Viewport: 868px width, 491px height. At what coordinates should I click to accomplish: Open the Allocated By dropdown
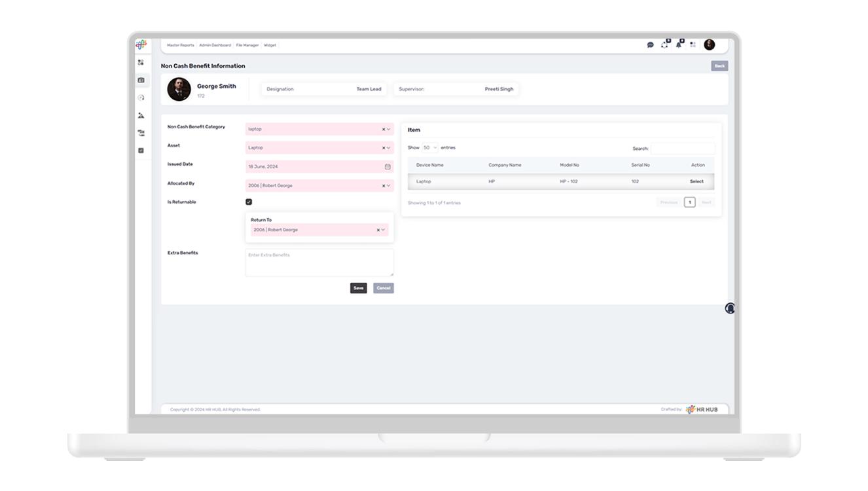point(389,186)
